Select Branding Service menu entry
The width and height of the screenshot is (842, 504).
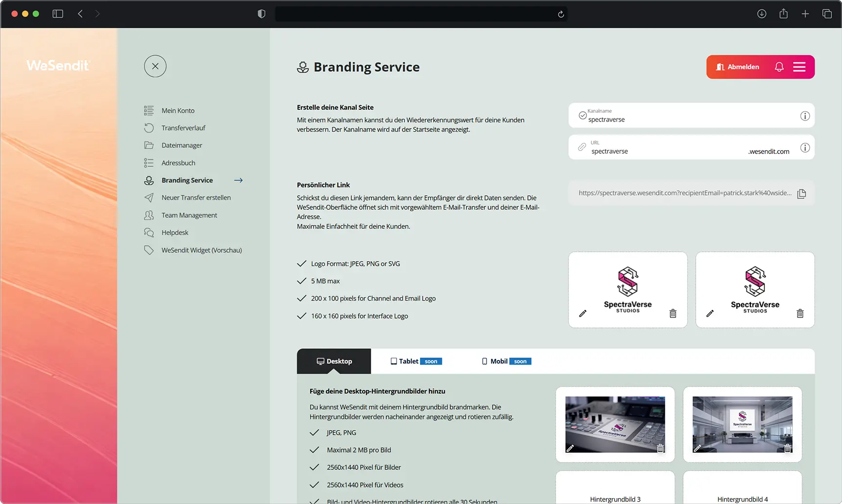point(187,181)
